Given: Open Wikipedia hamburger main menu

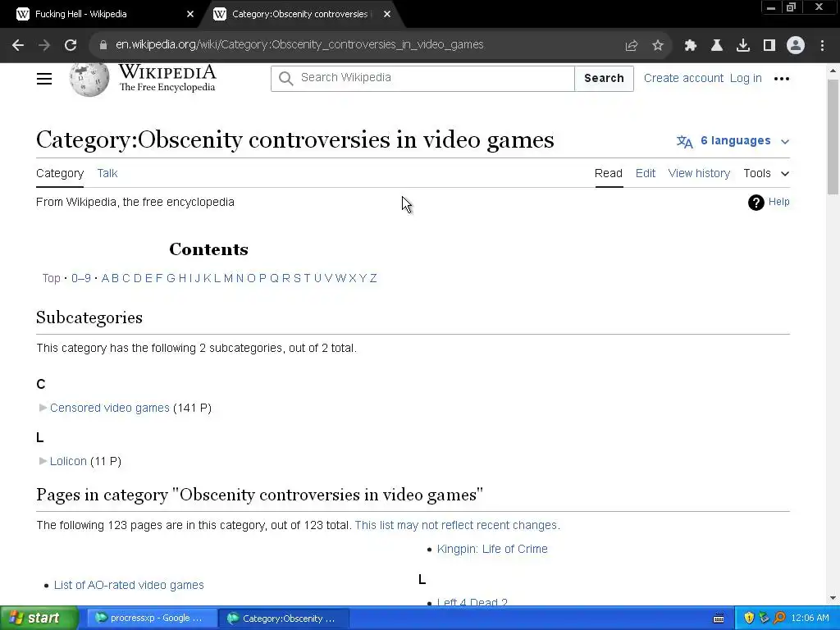Looking at the screenshot, I should coord(44,79).
